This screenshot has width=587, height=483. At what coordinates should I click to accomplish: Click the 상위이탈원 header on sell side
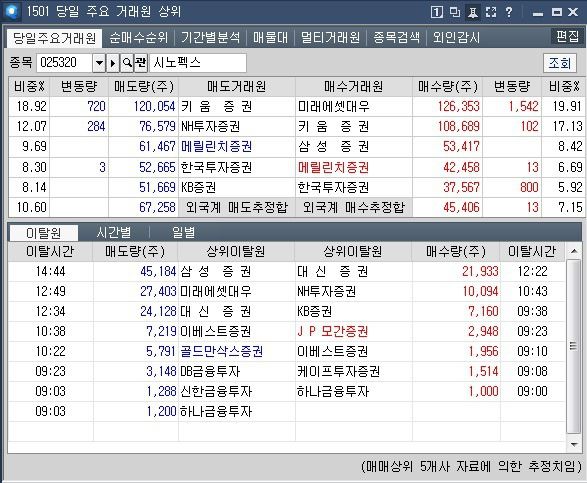pyautogui.click(x=236, y=251)
